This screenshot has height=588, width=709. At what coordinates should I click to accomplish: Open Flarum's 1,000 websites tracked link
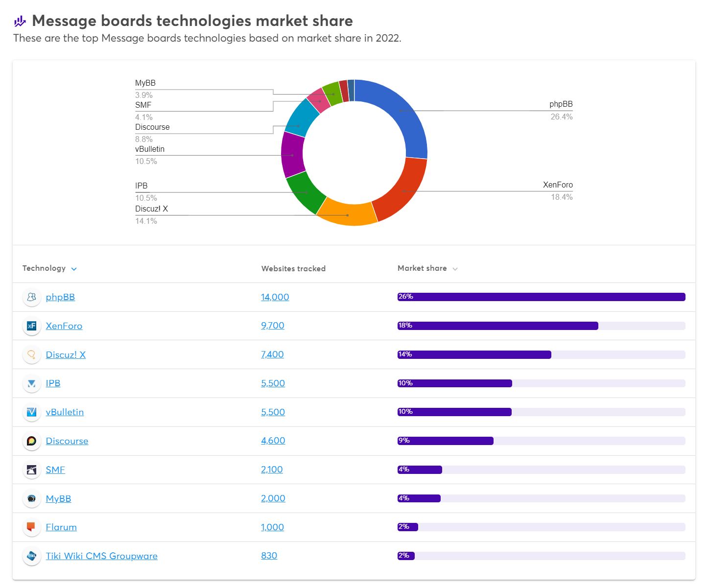tap(272, 527)
